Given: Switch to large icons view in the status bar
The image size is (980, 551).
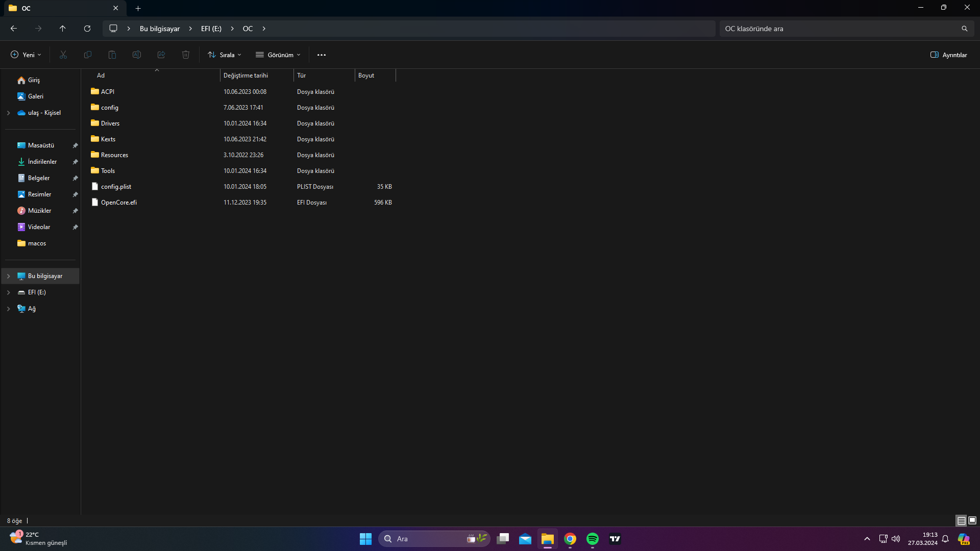Looking at the screenshot, I should click(x=972, y=520).
